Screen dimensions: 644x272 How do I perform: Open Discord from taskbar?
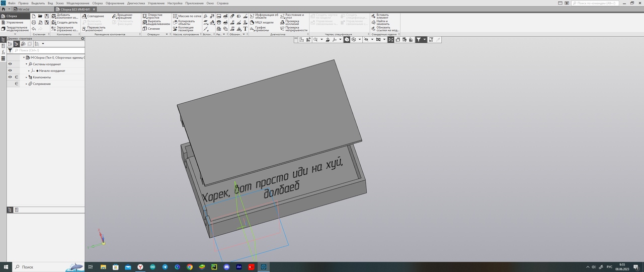pyautogui.click(x=227, y=266)
